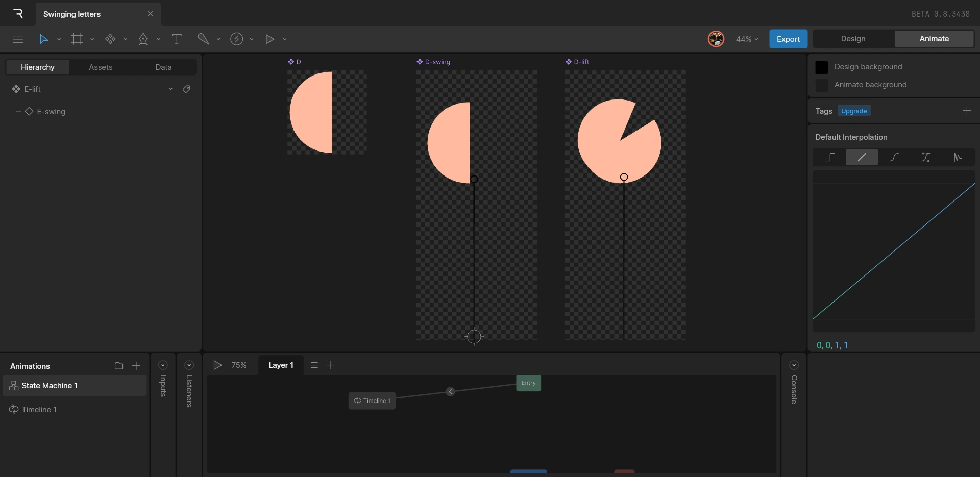
Task: Open component tool dropdown arrow
Action: click(125, 39)
